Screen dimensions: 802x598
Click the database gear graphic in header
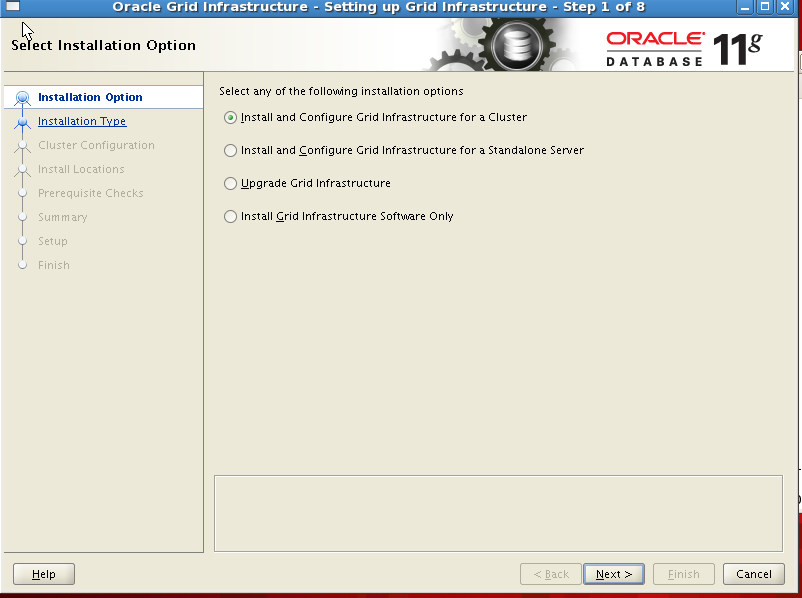(517, 46)
